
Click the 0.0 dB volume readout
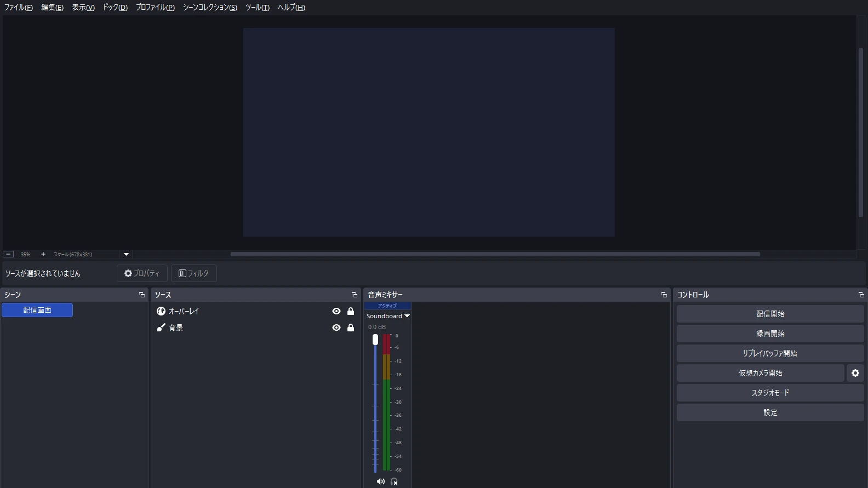[x=377, y=327]
